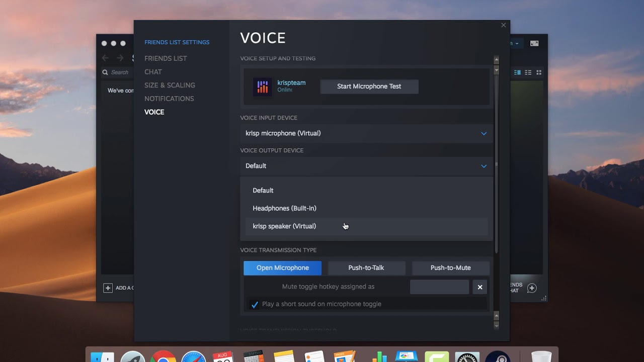Click scroll-down arrow at bottom of settings scrollbar
Image resolution: width=644 pixels, height=362 pixels.
(497, 325)
